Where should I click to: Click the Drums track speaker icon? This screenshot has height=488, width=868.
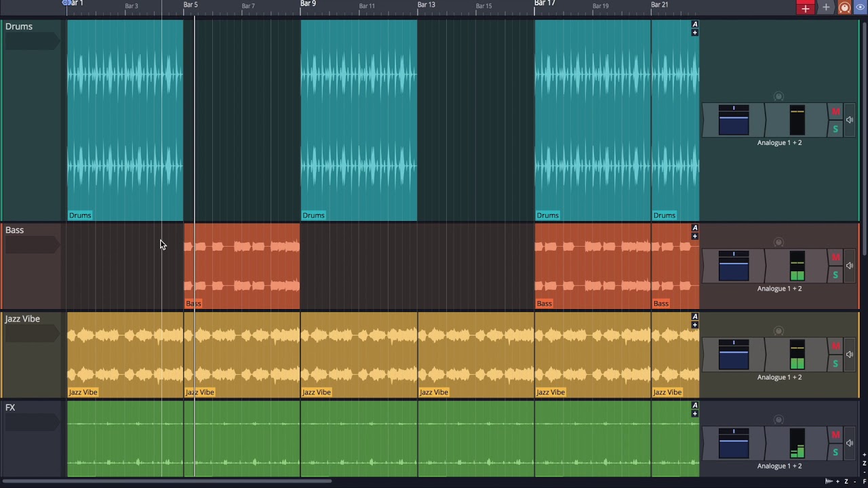point(849,120)
